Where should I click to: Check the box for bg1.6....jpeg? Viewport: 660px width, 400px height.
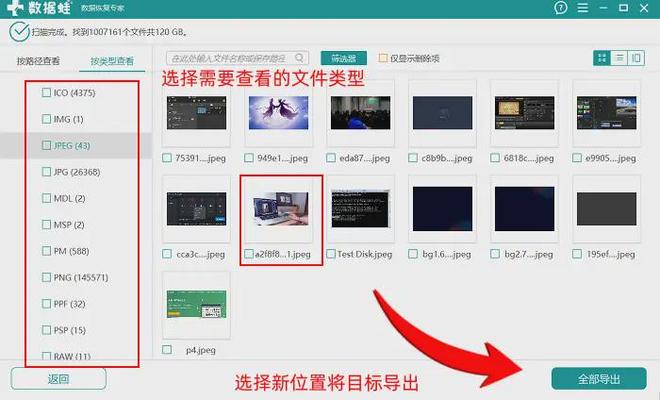pyautogui.click(x=413, y=254)
